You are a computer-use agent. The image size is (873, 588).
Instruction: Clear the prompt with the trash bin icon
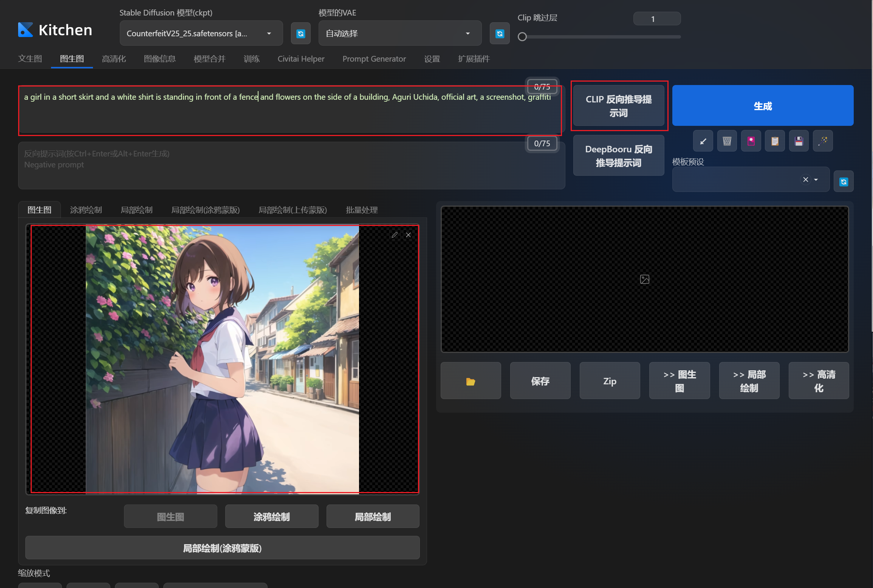click(727, 141)
